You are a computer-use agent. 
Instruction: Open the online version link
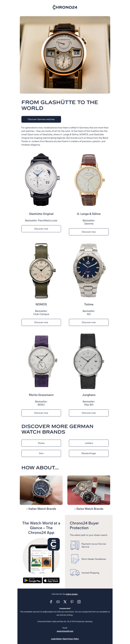(x=72, y=594)
